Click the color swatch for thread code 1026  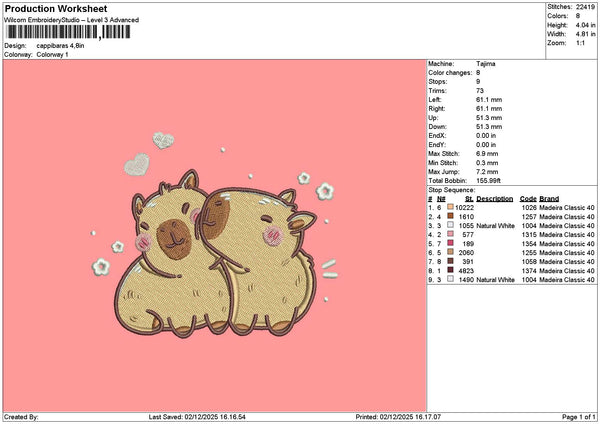[450, 207]
